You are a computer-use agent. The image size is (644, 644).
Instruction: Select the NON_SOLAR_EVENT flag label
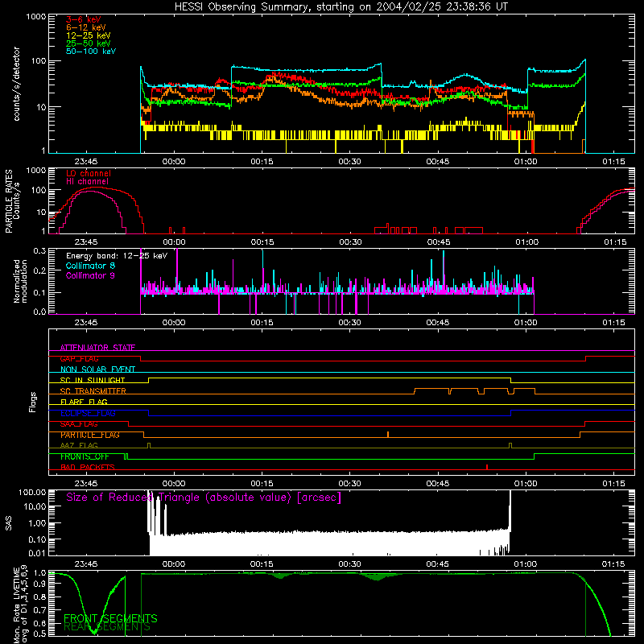pyautogui.click(x=97, y=369)
